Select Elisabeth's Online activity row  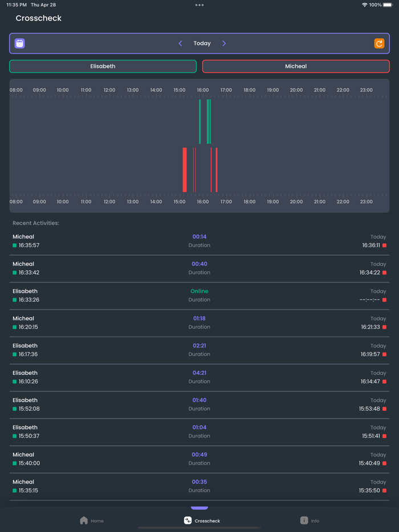coord(199,296)
